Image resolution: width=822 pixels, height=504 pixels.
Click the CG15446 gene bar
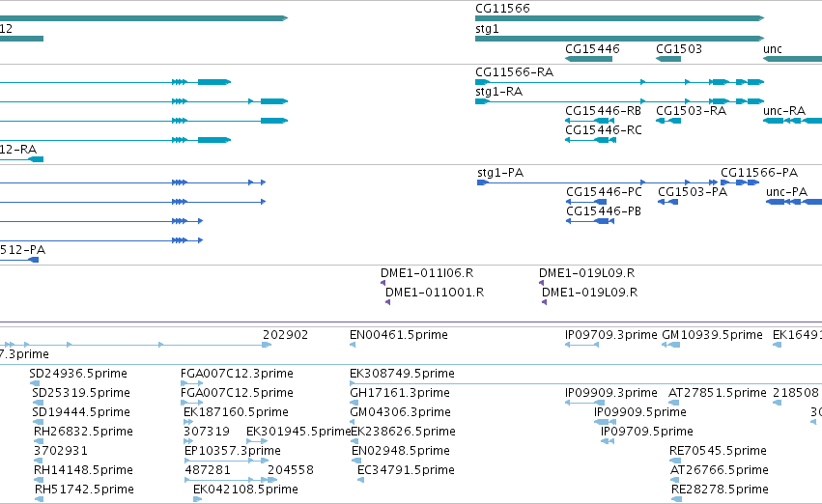[x=588, y=59]
